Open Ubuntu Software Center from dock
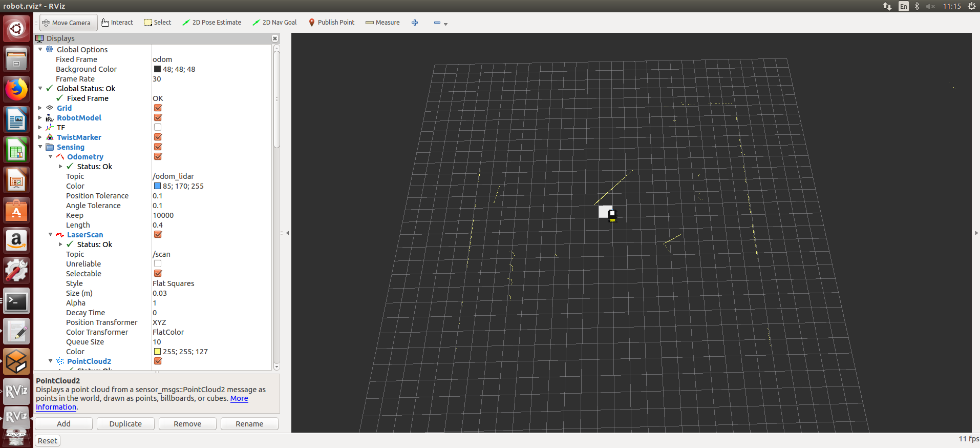Screen dimensions: 980x448 tap(16, 211)
